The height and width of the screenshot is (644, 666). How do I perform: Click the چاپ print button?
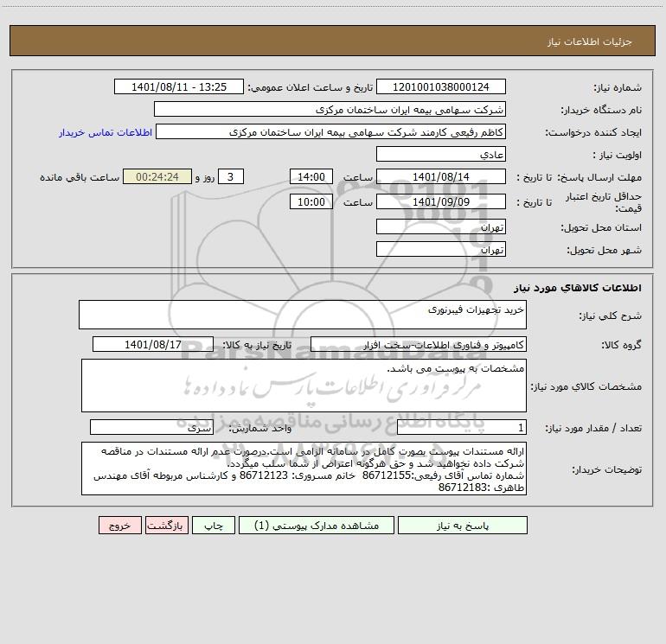[x=214, y=526]
